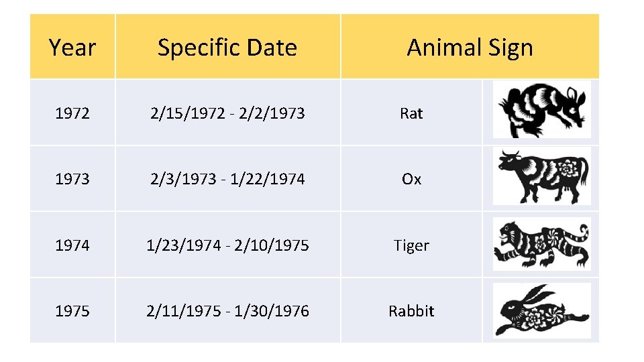Click the Rat text label
The width and height of the screenshot is (644, 362).
[411, 113]
